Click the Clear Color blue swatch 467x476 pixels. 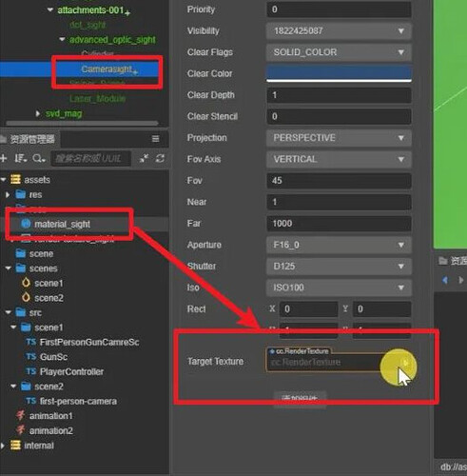(339, 73)
